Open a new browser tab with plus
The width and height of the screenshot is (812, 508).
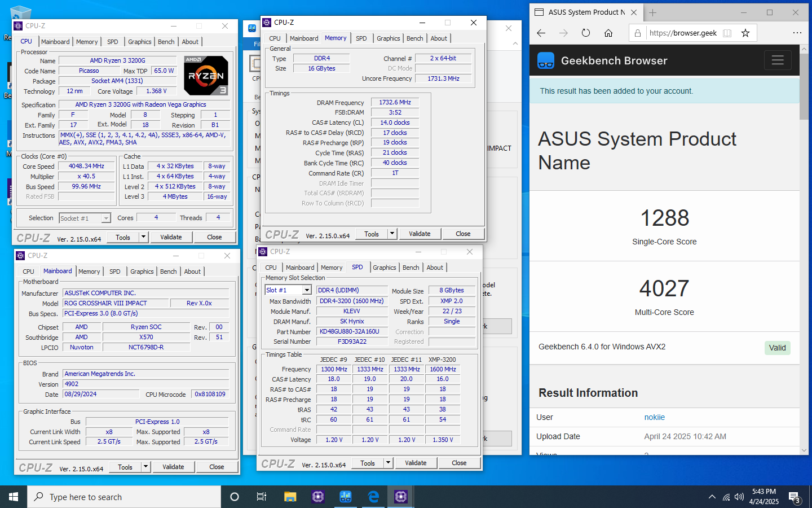click(x=653, y=12)
